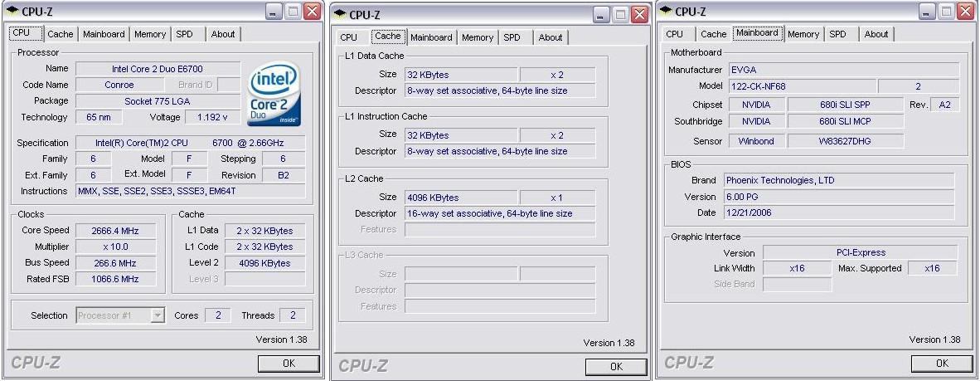Viewport: 980px width, 381px height.
Task: Click the Code Name value Conroe
Action: pos(119,85)
